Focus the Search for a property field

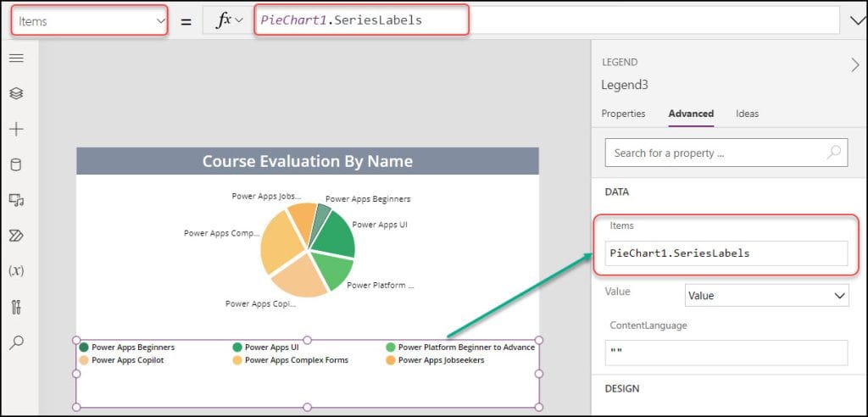click(x=726, y=153)
